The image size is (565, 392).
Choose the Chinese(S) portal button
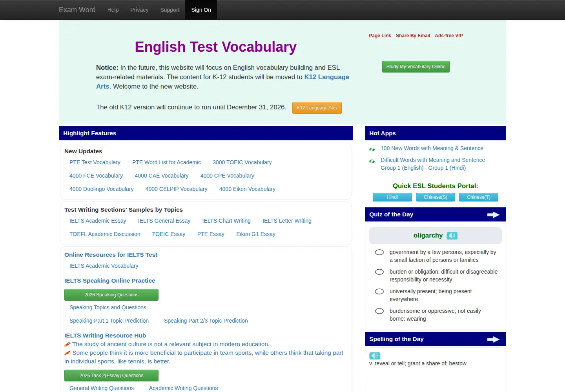click(436, 197)
